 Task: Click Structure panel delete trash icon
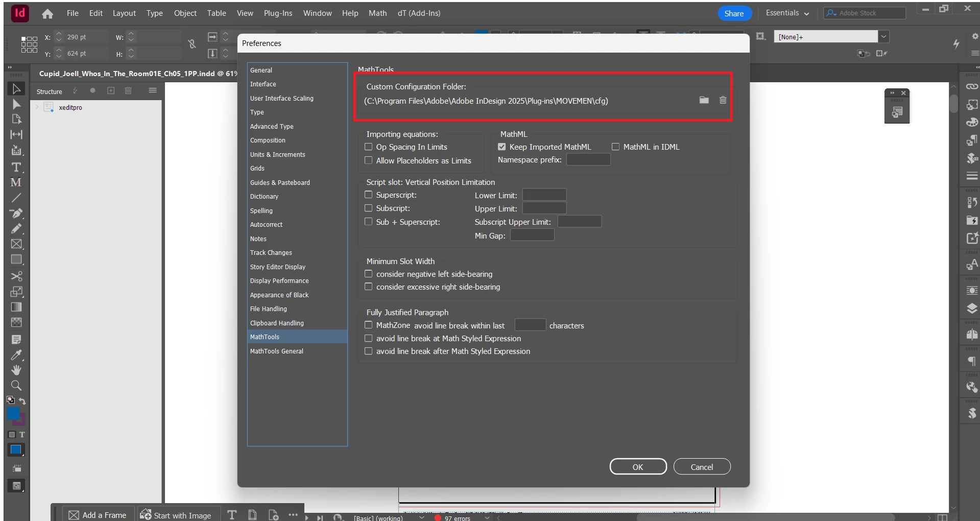[x=128, y=90]
